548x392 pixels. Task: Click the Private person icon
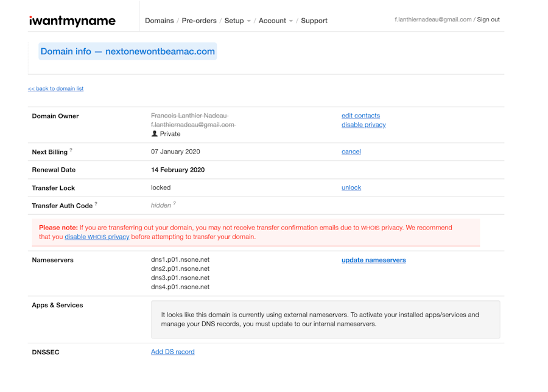pyautogui.click(x=156, y=133)
